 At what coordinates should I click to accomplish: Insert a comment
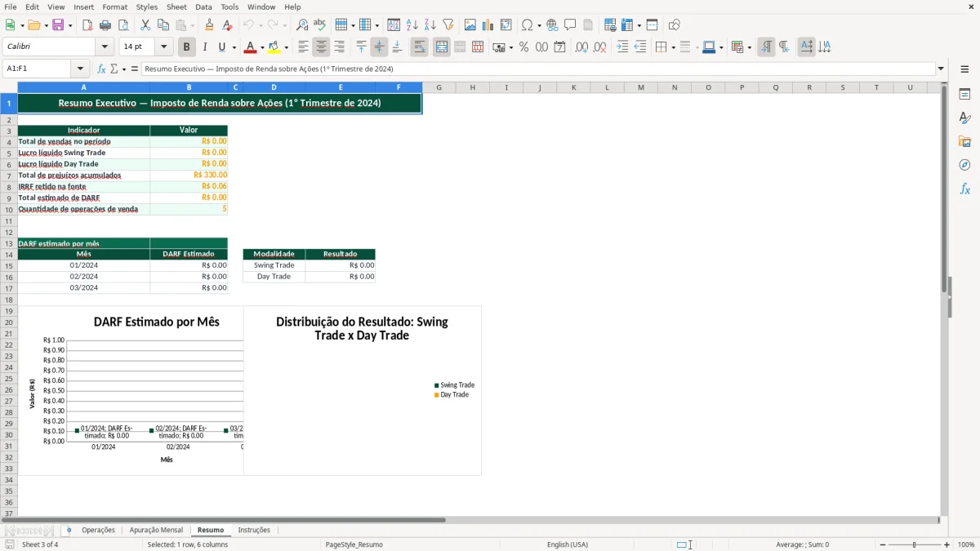click(570, 25)
